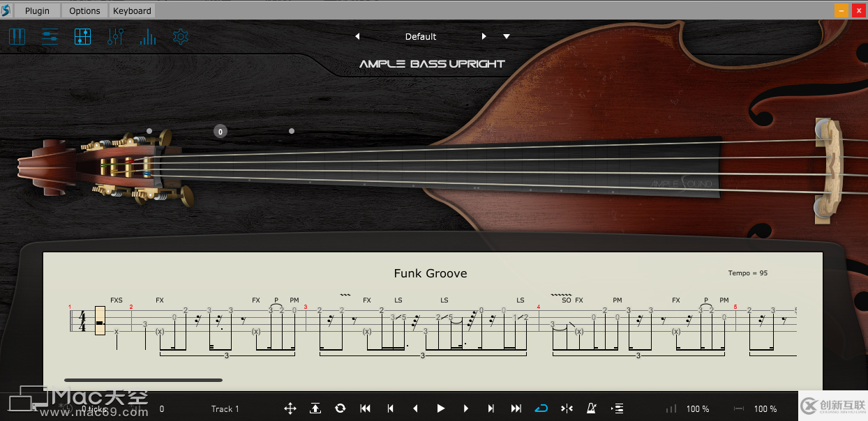Open the gear settings page

[181, 36]
